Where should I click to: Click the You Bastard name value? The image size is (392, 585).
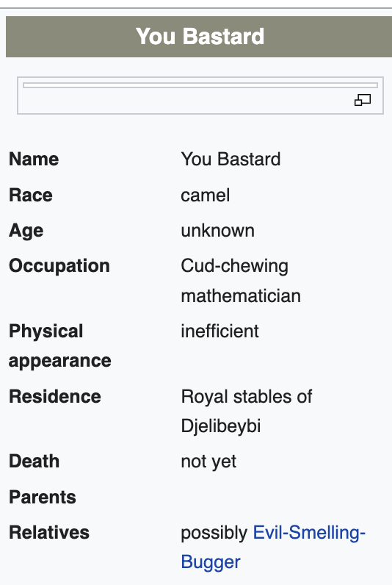[x=231, y=159]
